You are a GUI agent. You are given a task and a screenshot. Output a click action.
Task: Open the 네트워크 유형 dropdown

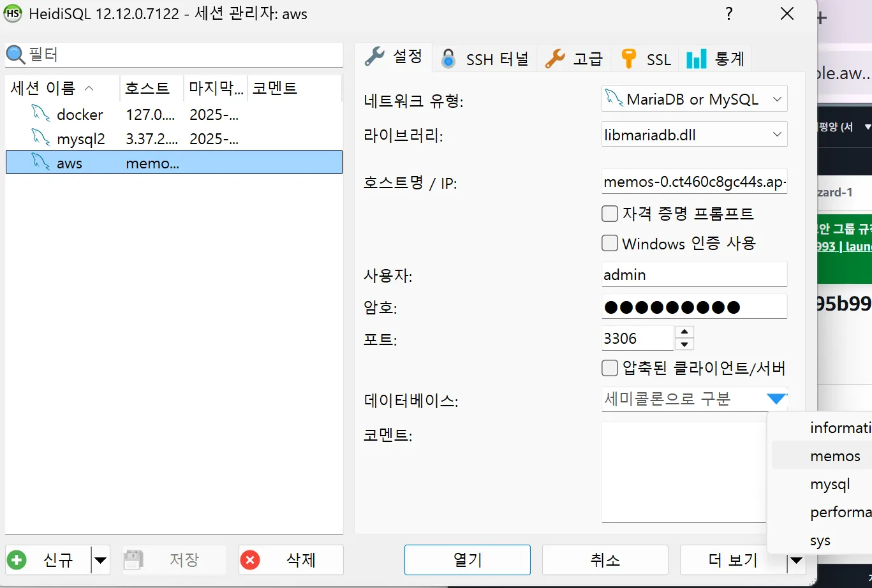[776, 99]
